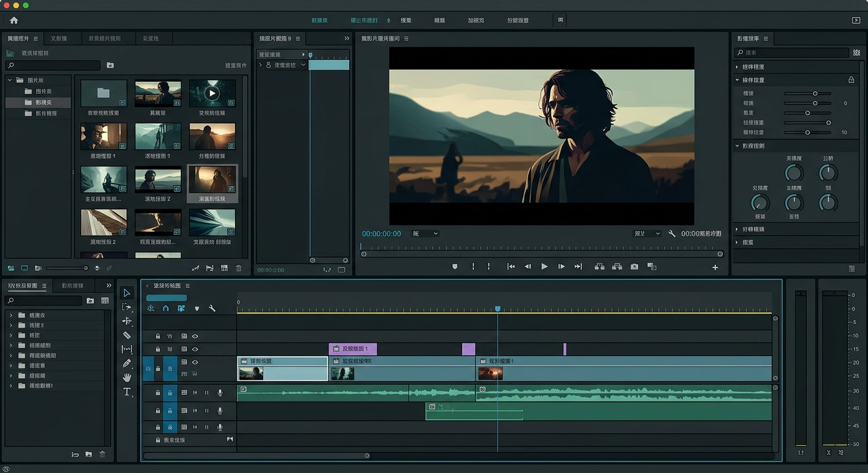The height and width of the screenshot is (473, 868).
Task: Collapse the effects section containing five sliders
Action: click(x=737, y=80)
